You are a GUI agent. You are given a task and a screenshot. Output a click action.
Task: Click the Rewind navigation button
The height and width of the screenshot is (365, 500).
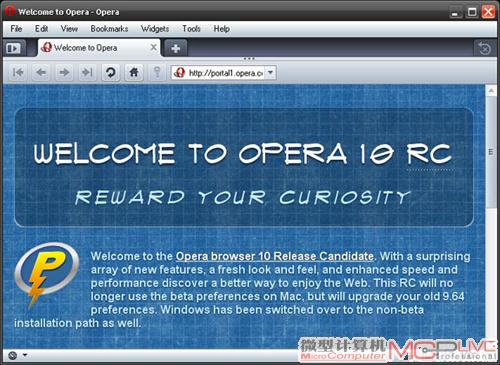pos(18,72)
